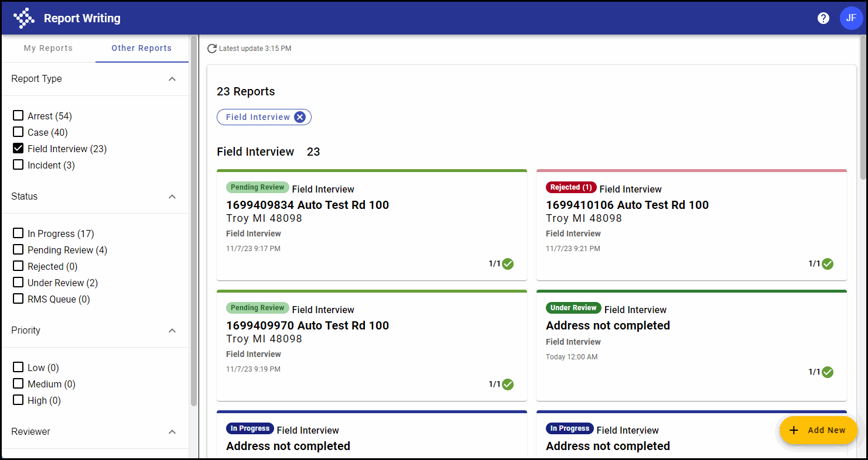
Task: Refresh the reports list
Action: pyautogui.click(x=212, y=49)
